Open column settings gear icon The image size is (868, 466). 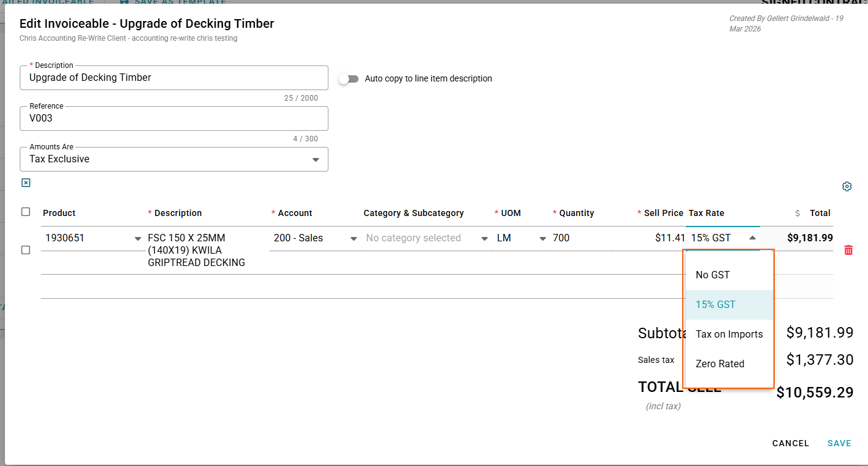coord(847,186)
